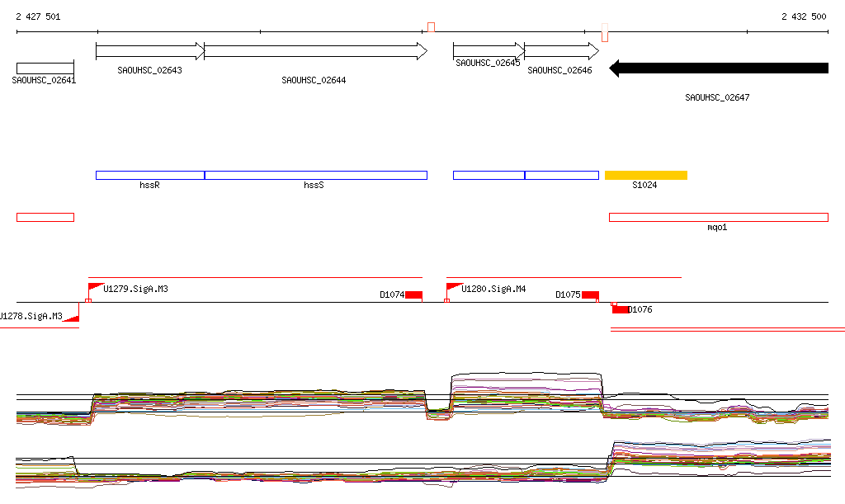Select the yellow S1024 segment bar
The height and width of the screenshot is (504, 845).
(x=645, y=175)
